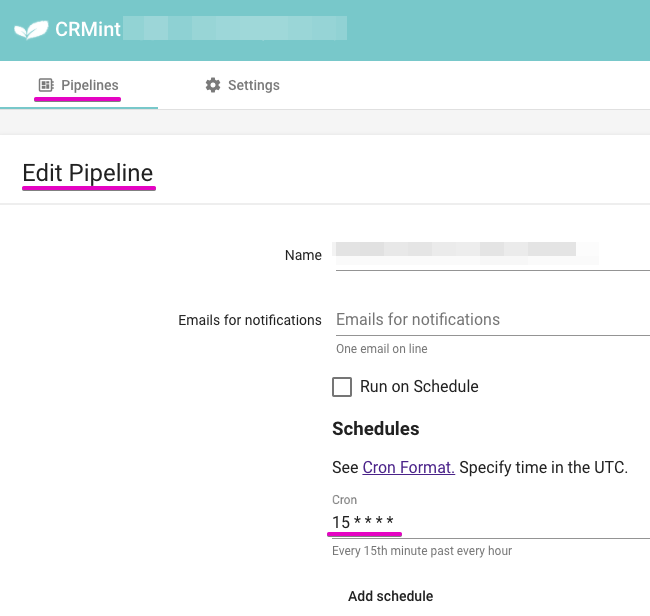Click the CRMint leaf logo icon

pos(31,30)
